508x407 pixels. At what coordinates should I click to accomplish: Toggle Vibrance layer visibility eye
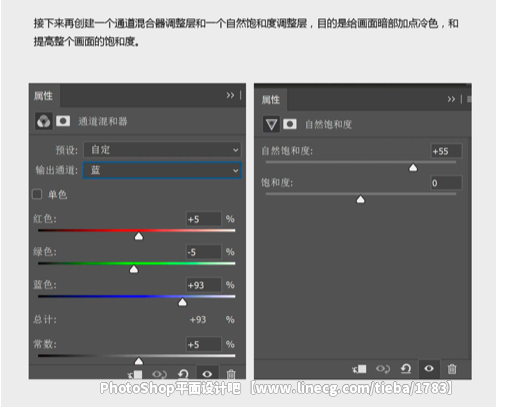[429, 368]
